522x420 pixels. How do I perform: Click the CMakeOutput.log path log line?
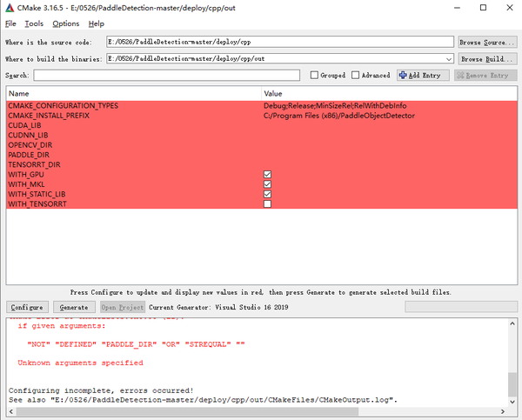point(203,400)
